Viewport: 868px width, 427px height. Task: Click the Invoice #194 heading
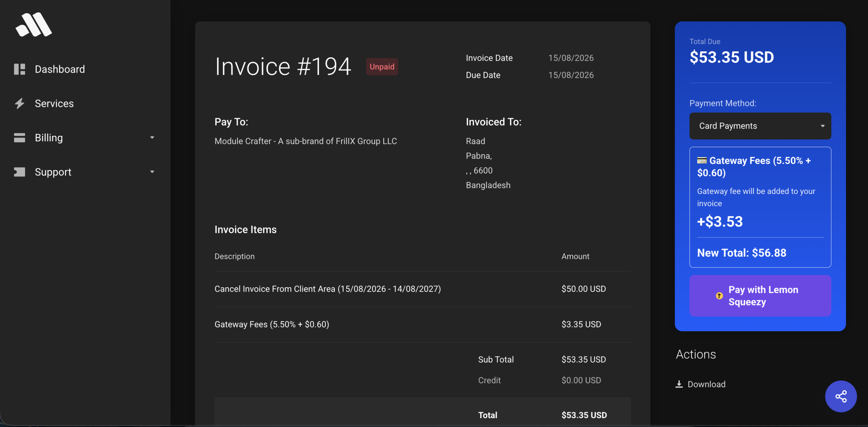pyautogui.click(x=283, y=67)
